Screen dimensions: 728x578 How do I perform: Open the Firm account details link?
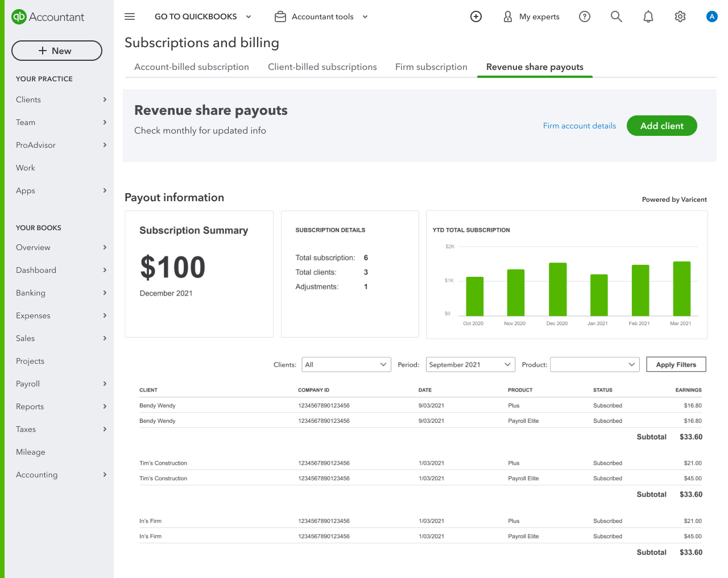click(580, 126)
